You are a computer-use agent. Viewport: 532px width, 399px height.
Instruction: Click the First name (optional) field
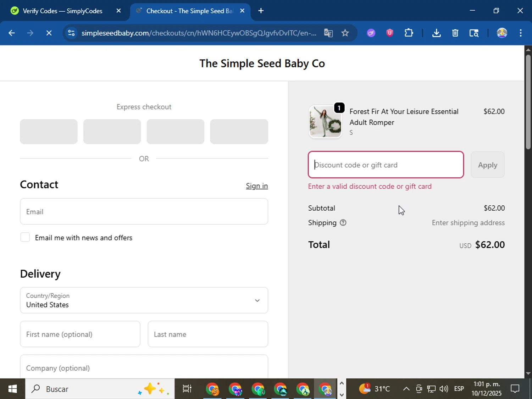click(x=80, y=334)
